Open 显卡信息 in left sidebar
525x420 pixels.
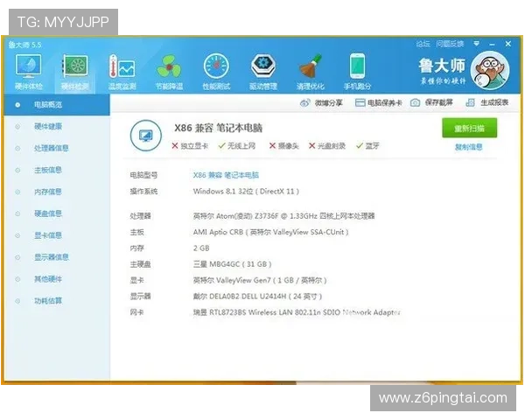point(49,235)
